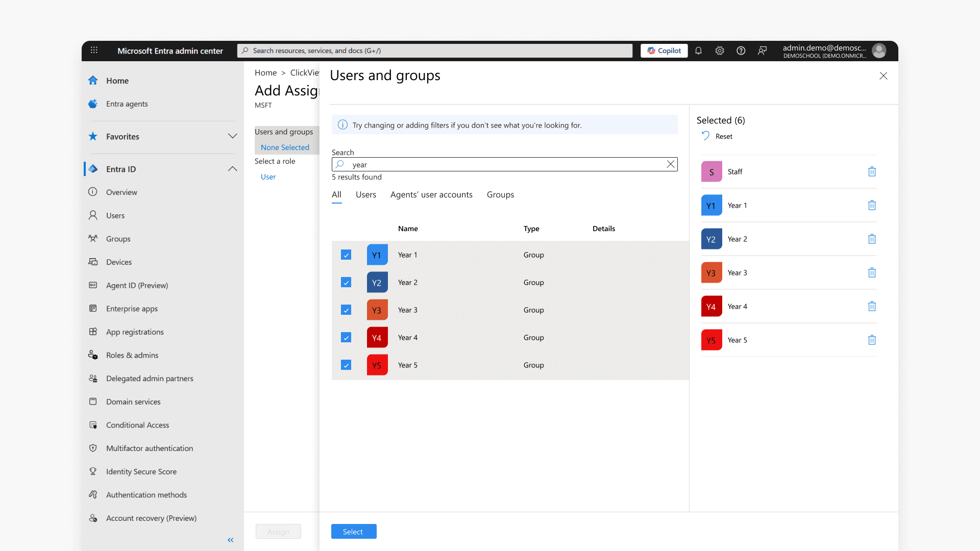
Task: Click Staff entry in Selected list
Action: click(789, 171)
